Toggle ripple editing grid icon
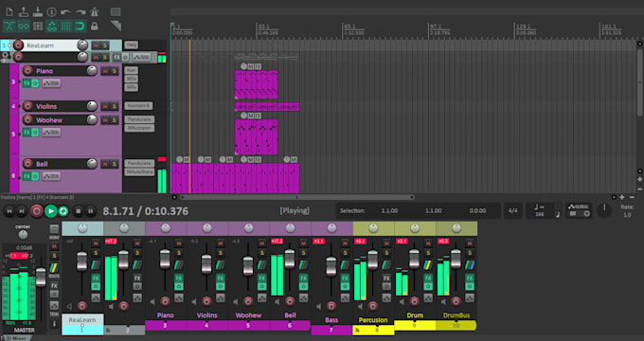The width and height of the screenshot is (644, 341). [38, 27]
